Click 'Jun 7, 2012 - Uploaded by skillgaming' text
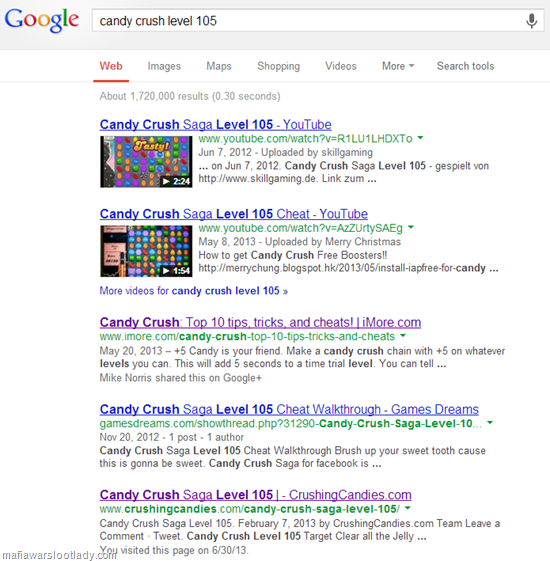Viewport: 550px width, 561px height. (x=286, y=152)
